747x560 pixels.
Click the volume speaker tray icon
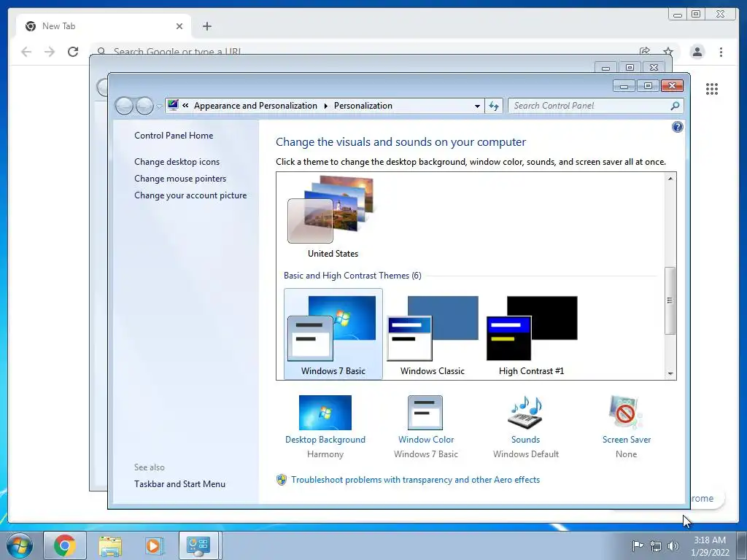pos(673,546)
